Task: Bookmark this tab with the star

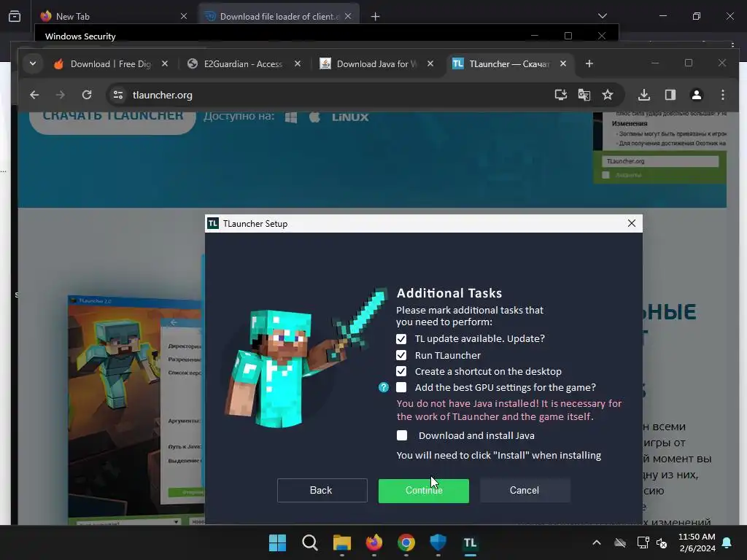Action: click(x=608, y=95)
